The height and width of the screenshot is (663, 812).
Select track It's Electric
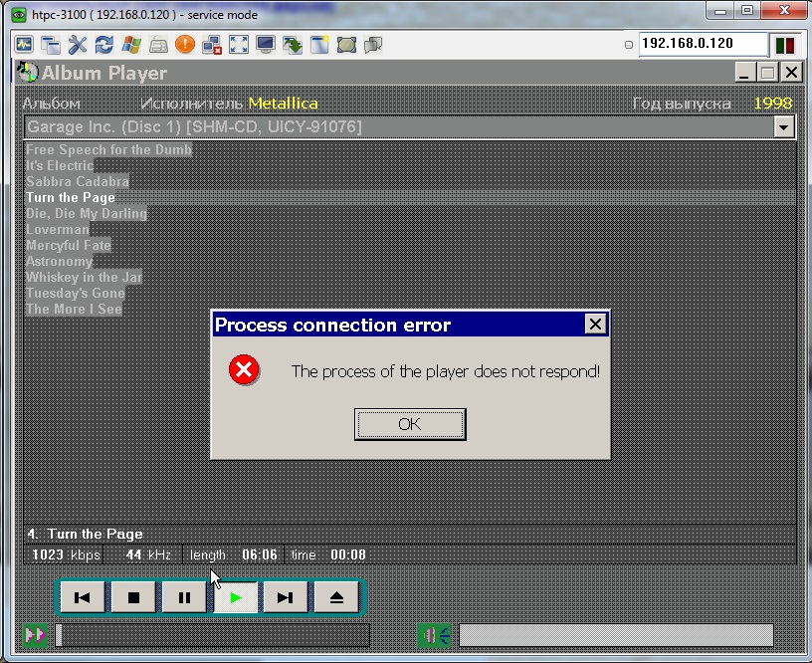pyautogui.click(x=60, y=165)
